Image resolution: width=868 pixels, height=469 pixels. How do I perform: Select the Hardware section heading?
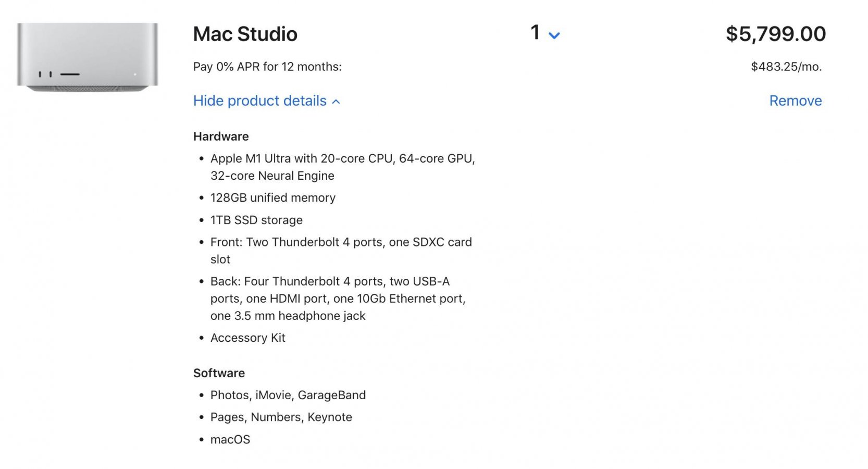(221, 136)
